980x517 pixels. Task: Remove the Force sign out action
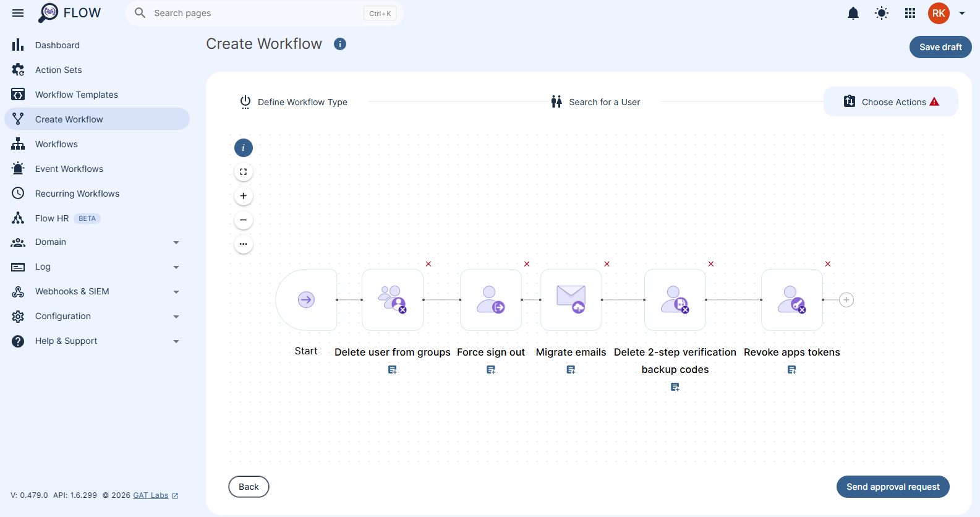(x=527, y=264)
